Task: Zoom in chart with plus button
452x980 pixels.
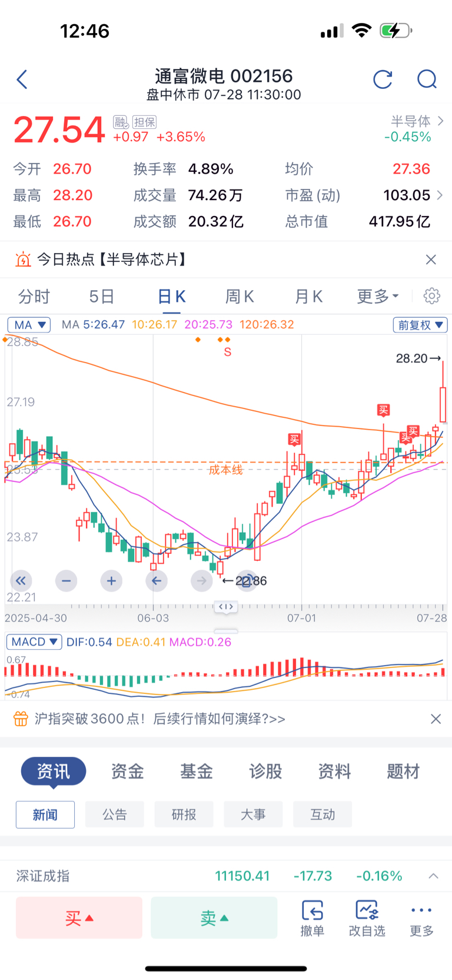Action: [111, 581]
